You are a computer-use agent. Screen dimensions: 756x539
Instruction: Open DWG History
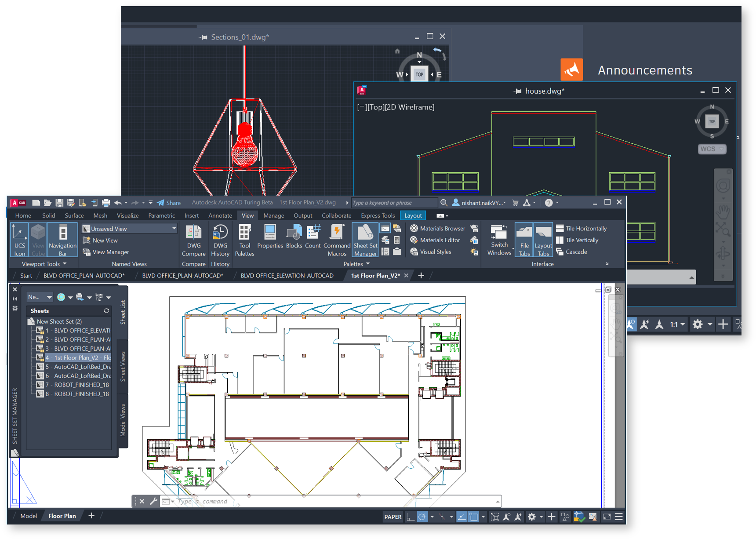(x=220, y=239)
